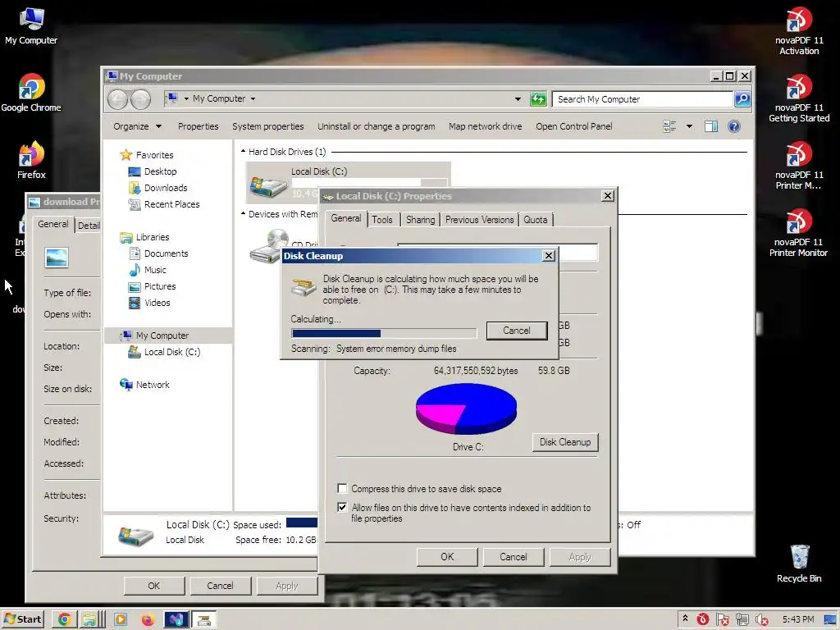The height and width of the screenshot is (630, 840).
Task: Close the Disk Cleanup dialog
Action: coord(549,256)
